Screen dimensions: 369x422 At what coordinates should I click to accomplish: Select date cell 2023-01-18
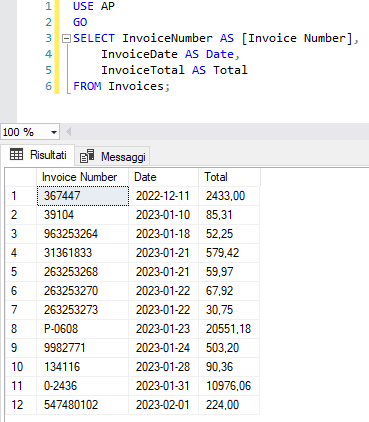(x=163, y=234)
